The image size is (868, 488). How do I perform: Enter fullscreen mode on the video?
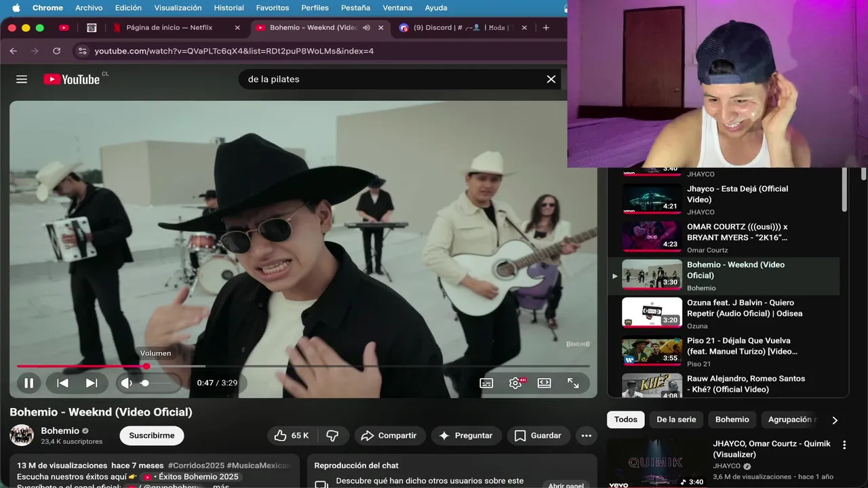click(573, 383)
